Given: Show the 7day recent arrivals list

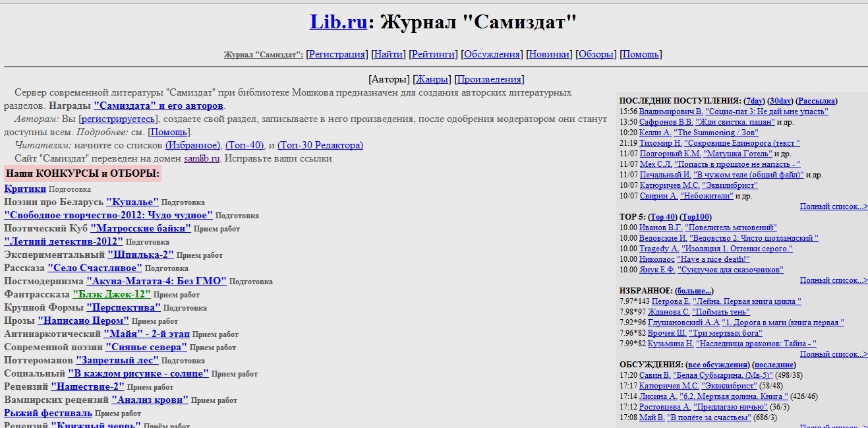Looking at the screenshot, I should click(754, 101).
